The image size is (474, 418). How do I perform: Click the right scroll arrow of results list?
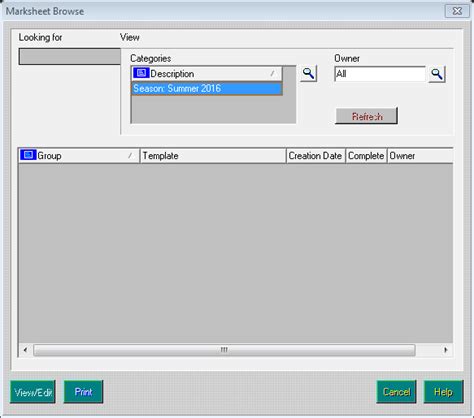point(446,350)
